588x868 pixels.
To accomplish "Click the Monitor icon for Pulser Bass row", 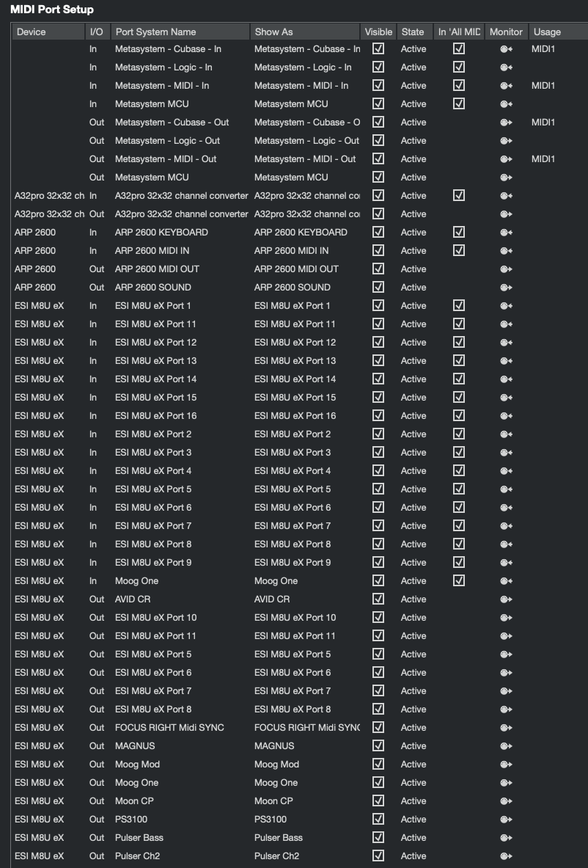I will tap(506, 838).
